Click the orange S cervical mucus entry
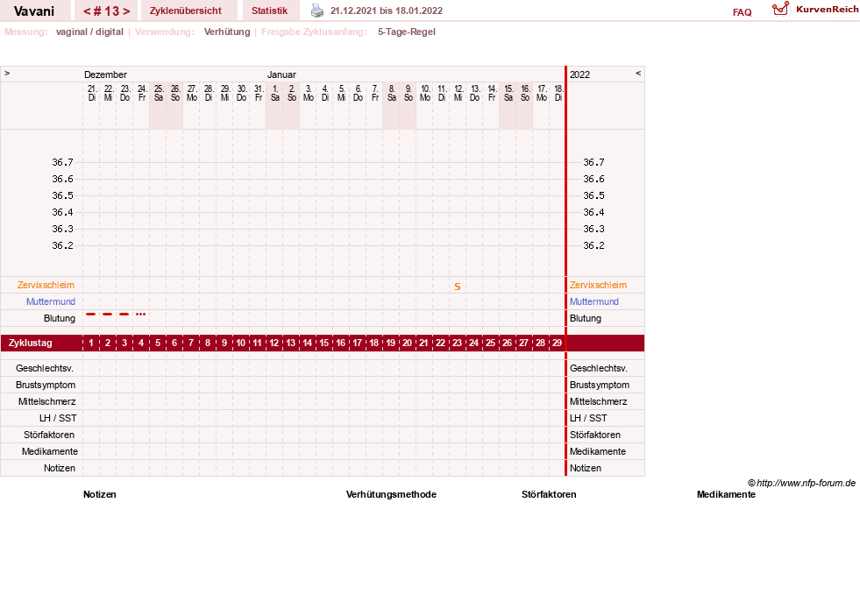860x616 pixels. click(x=458, y=287)
